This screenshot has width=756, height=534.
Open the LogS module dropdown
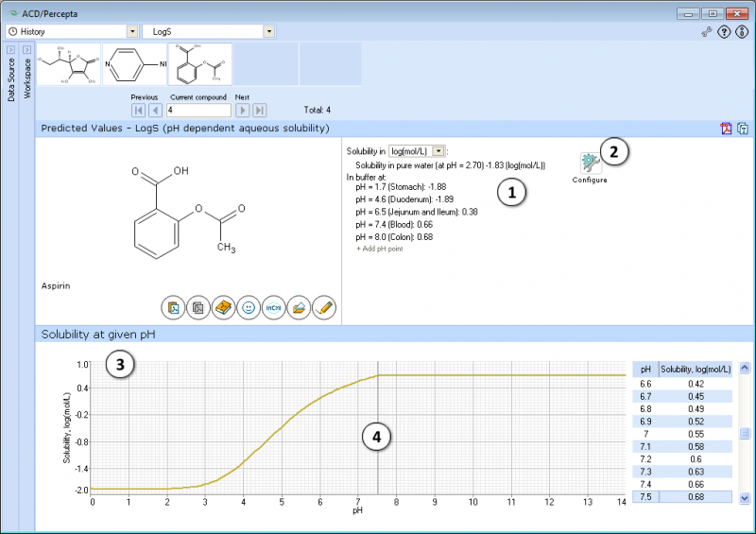(209, 31)
